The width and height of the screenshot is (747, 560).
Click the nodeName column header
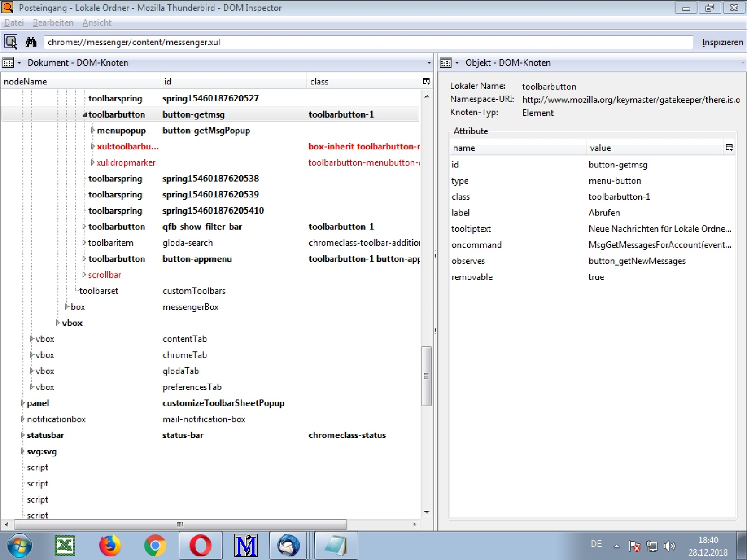pos(81,81)
